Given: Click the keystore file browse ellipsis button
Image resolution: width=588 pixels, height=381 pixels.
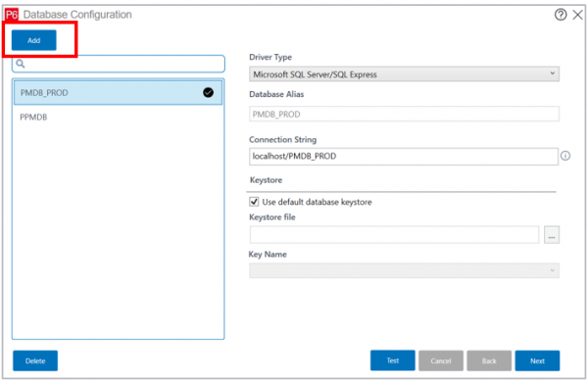Looking at the screenshot, I should (x=552, y=234).
